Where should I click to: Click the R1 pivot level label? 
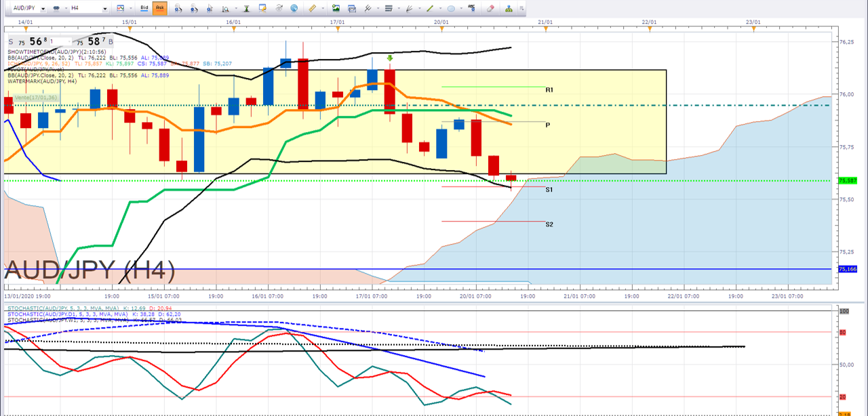point(549,89)
